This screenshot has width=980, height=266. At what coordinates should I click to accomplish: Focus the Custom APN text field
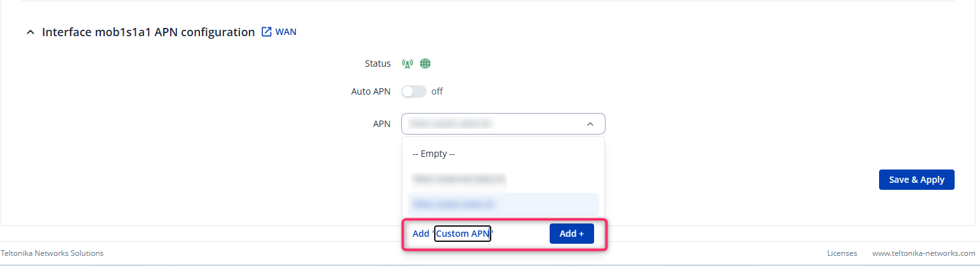pyautogui.click(x=462, y=234)
